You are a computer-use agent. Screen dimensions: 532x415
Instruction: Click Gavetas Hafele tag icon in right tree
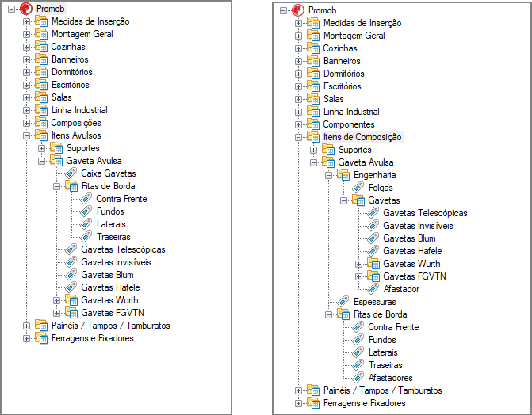(x=373, y=251)
